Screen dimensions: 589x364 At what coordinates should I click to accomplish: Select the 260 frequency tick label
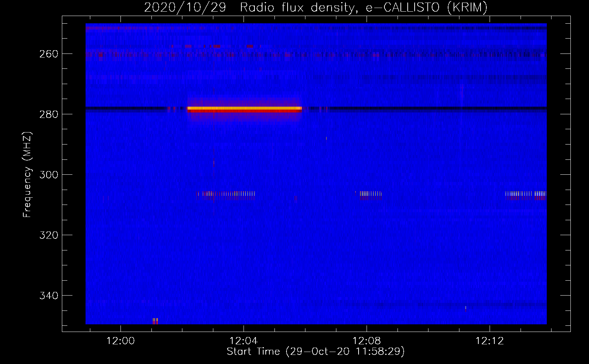(49, 54)
